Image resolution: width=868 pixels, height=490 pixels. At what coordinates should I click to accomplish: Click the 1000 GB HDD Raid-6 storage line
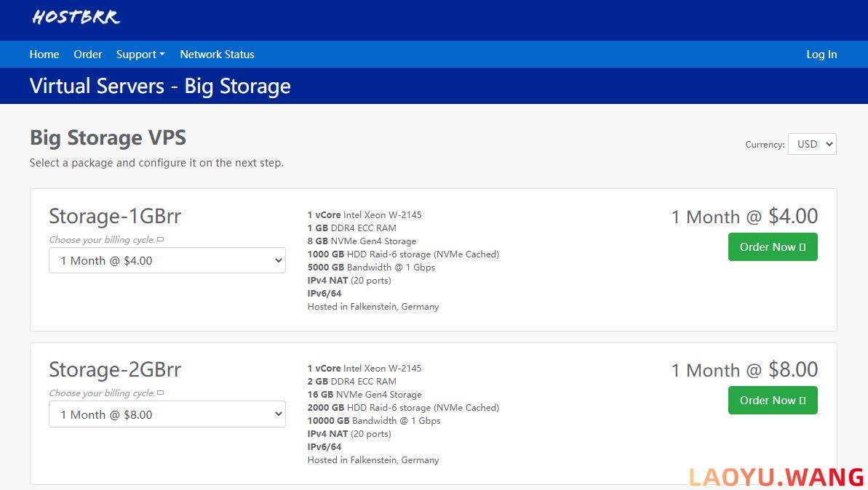pyautogui.click(x=403, y=254)
